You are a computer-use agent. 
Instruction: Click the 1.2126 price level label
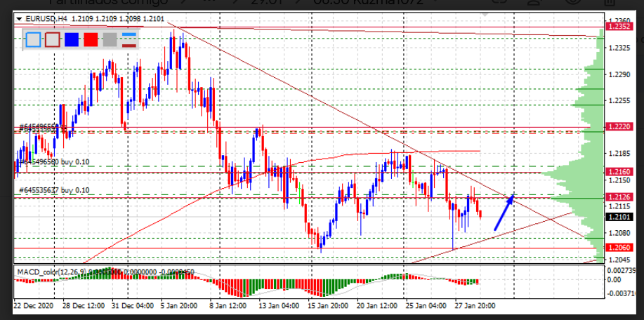point(619,197)
